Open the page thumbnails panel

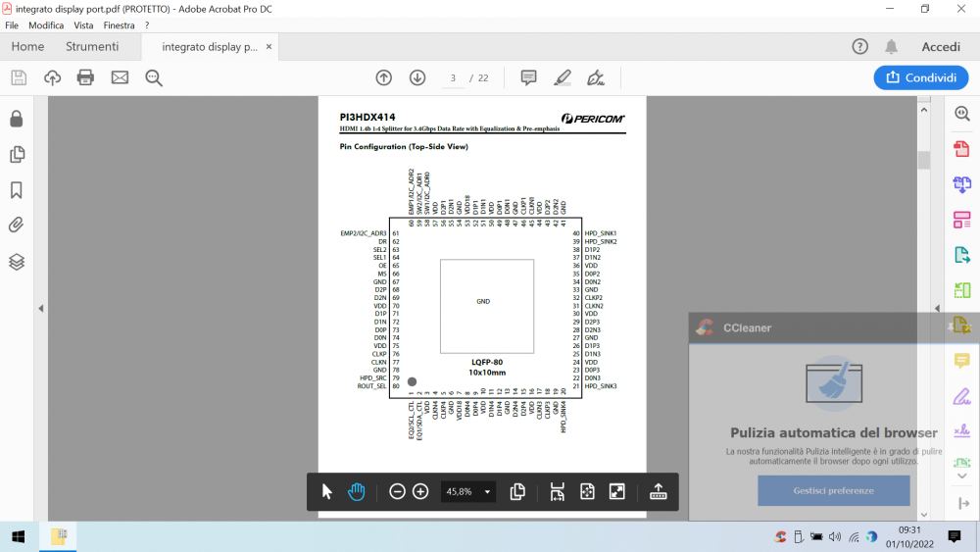(x=17, y=154)
